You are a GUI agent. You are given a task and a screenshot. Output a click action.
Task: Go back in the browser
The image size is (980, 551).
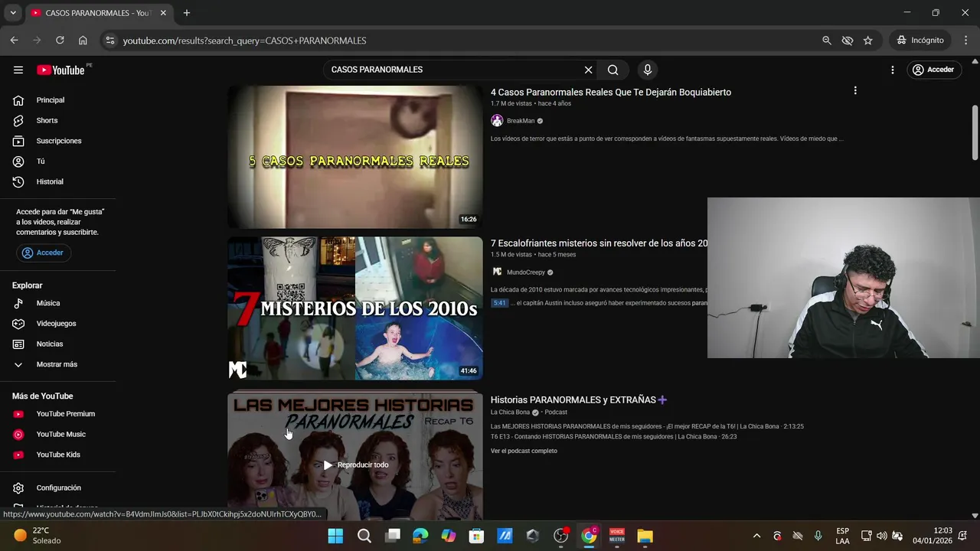tap(15, 41)
